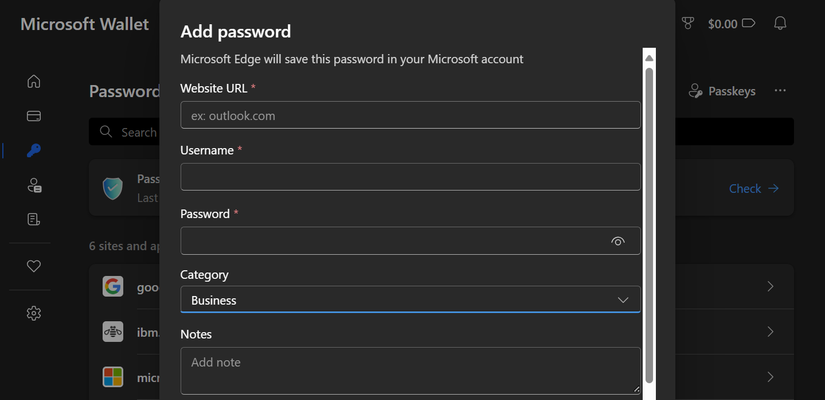Open the Settings gear sidebar icon

point(33,313)
